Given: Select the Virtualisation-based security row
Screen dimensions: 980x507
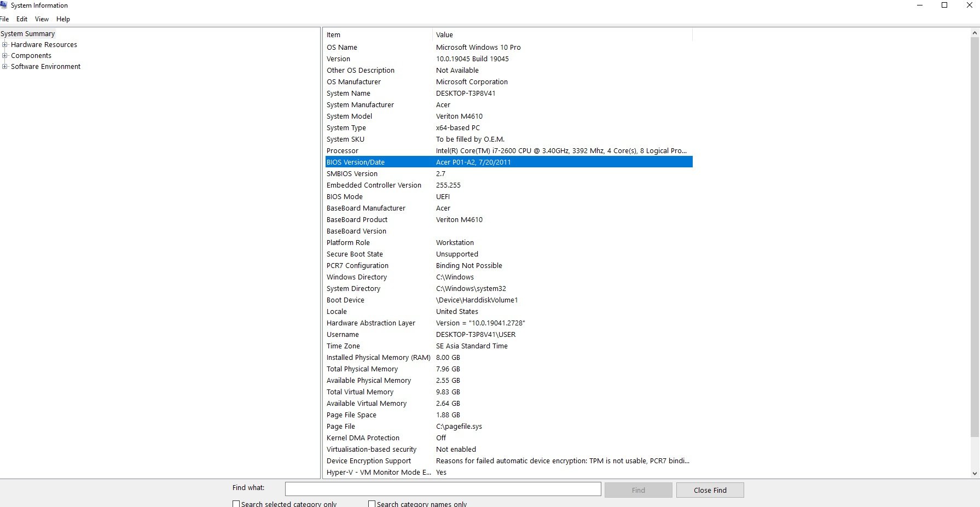Looking at the screenshot, I should coord(509,450).
